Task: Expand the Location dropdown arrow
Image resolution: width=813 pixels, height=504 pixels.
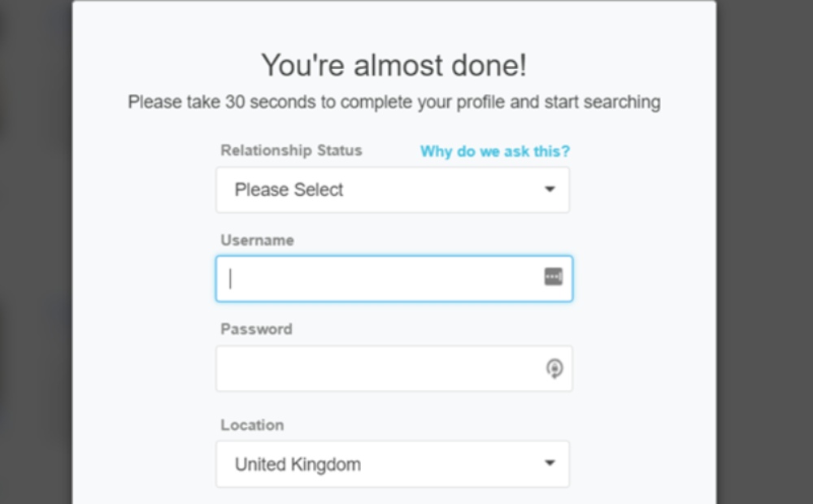Action: (550, 464)
